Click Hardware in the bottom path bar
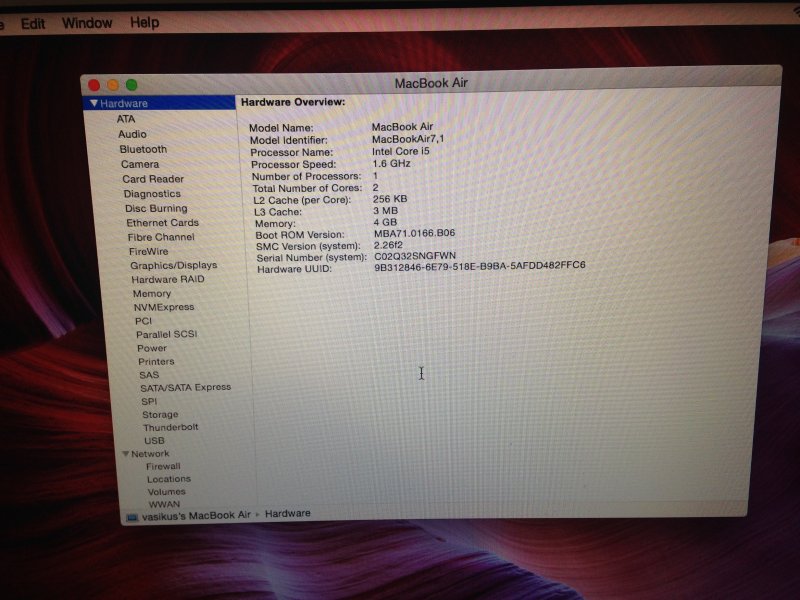The height and width of the screenshot is (600, 800). coord(287,513)
